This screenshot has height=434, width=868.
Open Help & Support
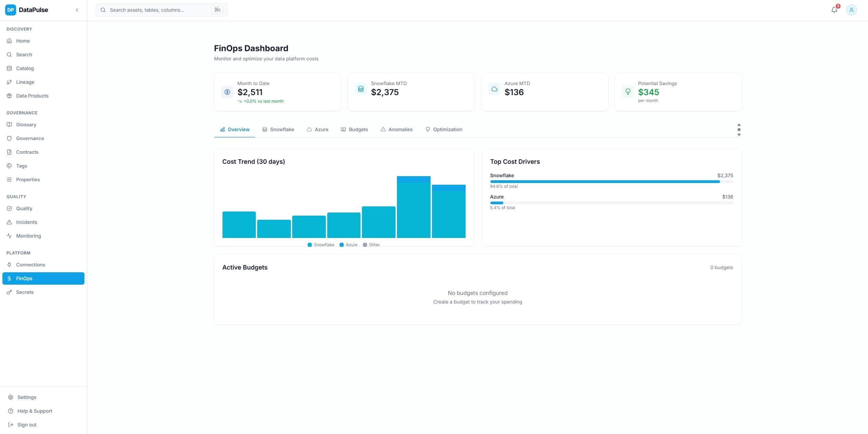(x=34, y=411)
